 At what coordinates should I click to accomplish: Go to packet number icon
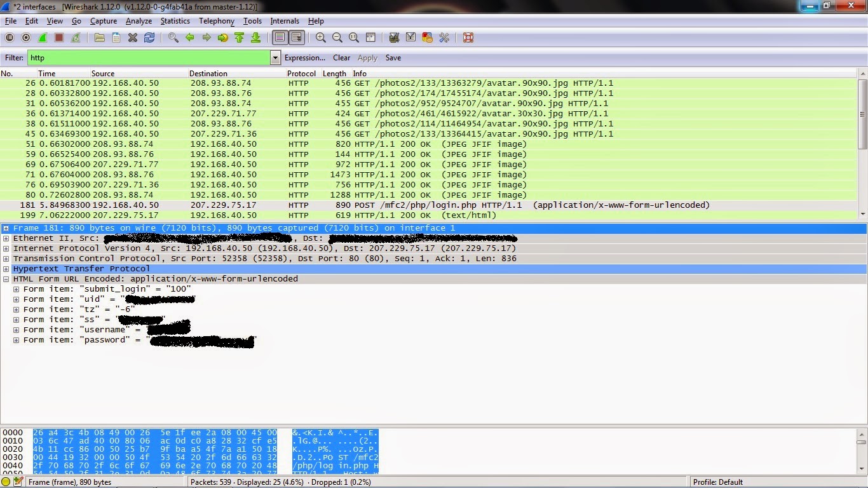point(223,38)
